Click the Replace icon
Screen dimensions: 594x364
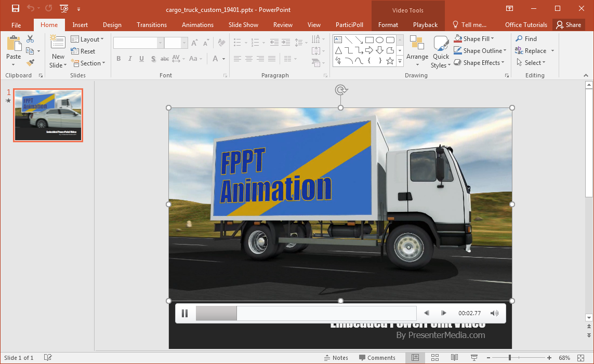point(518,50)
